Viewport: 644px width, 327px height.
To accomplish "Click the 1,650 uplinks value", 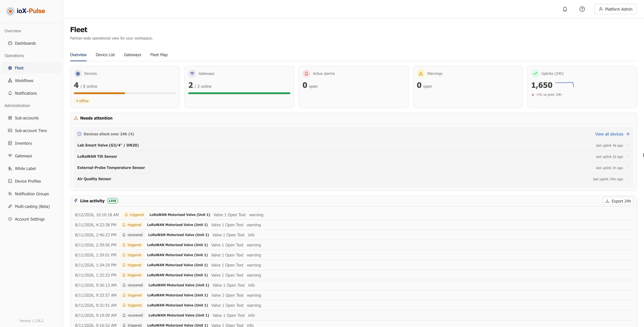I will 542,85.
